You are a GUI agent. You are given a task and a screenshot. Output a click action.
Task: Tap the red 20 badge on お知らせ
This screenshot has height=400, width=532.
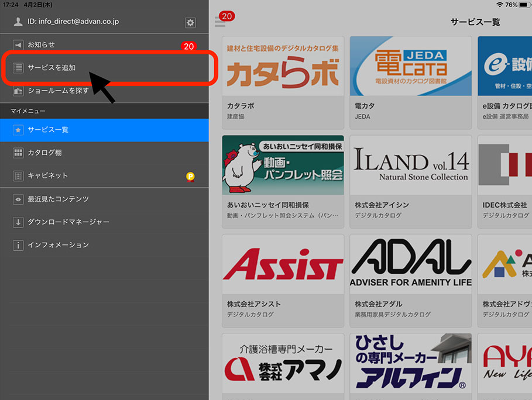pyautogui.click(x=189, y=46)
